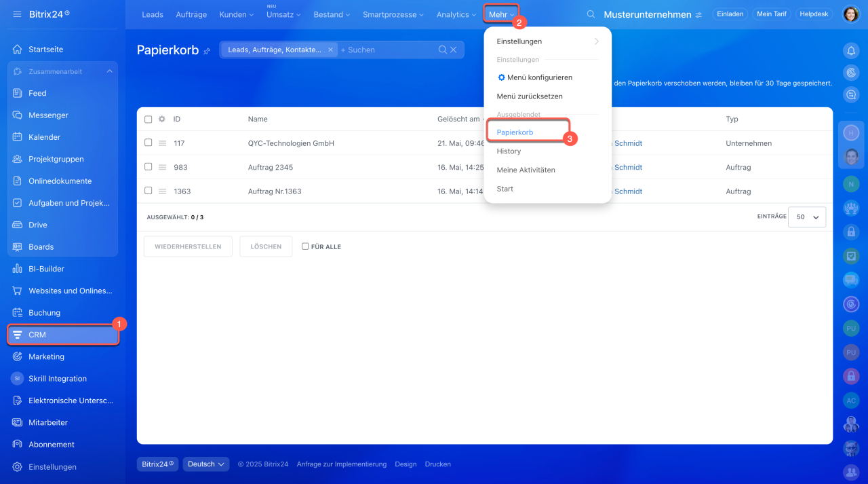Open the Feed sidebar icon

point(17,93)
